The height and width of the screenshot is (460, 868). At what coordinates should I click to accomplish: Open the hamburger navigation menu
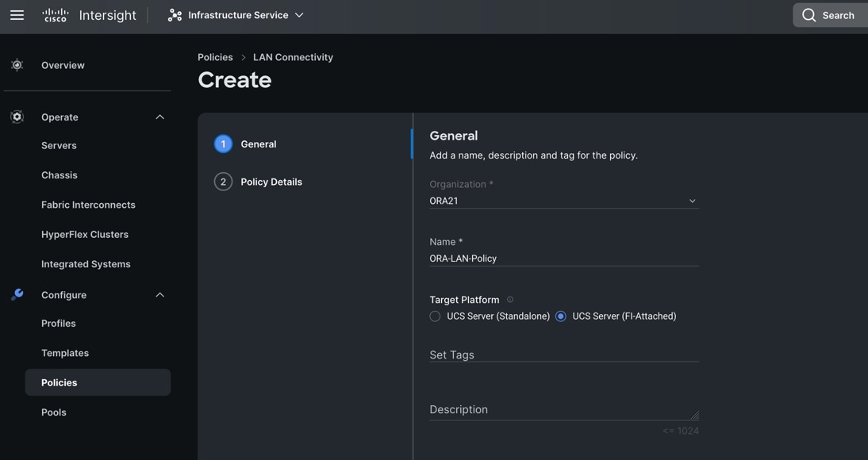17,15
